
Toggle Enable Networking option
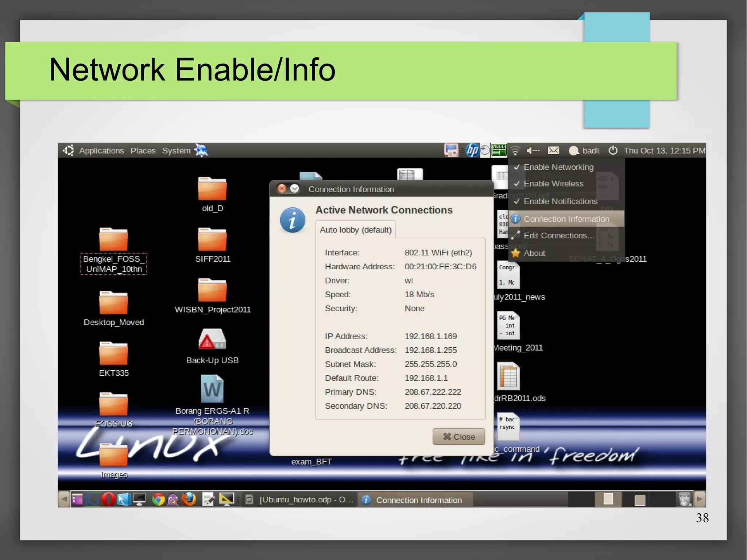[x=566, y=167]
